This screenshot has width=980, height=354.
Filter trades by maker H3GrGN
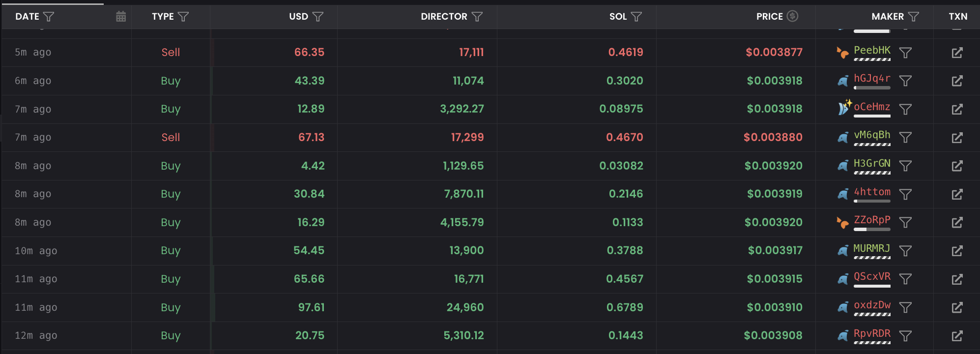[905, 166]
